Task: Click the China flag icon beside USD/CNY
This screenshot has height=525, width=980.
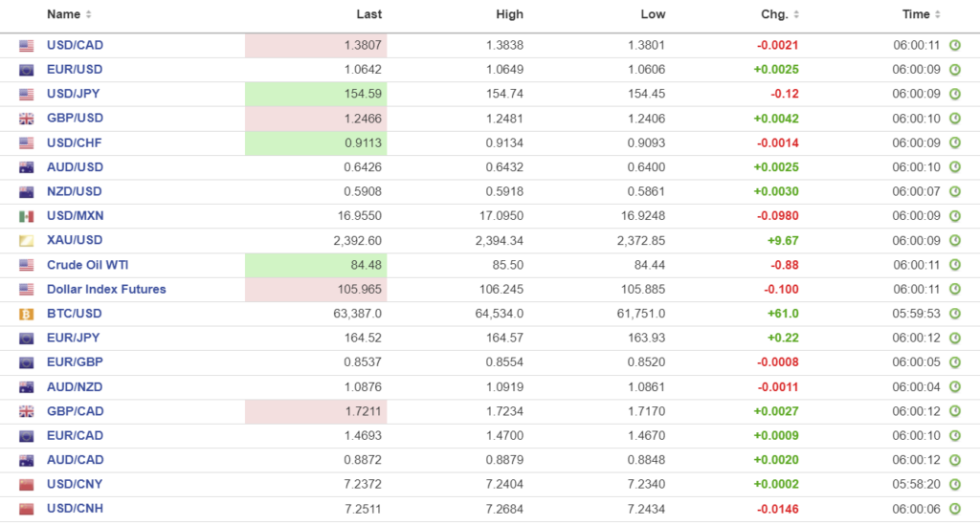Action: point(27,485)
